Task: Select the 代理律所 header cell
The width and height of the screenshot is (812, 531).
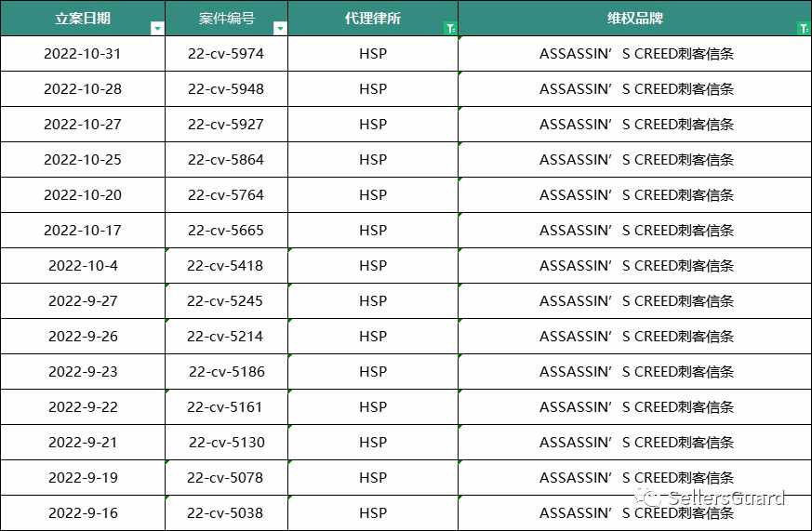Action: coord(373,18)
